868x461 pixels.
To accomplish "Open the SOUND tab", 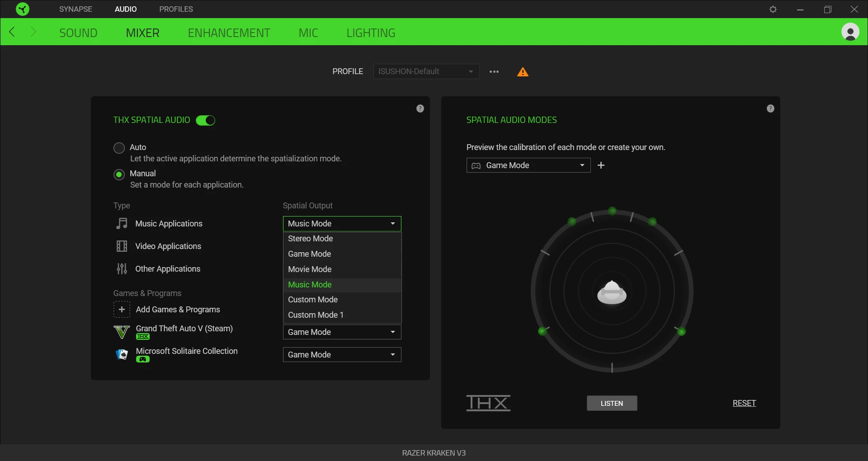I will click(78, 33).
